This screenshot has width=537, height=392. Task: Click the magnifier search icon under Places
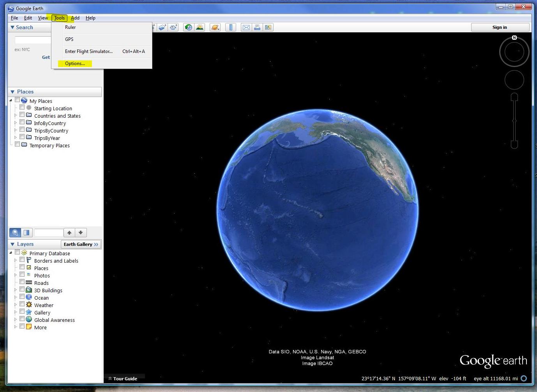click(15, 233)
